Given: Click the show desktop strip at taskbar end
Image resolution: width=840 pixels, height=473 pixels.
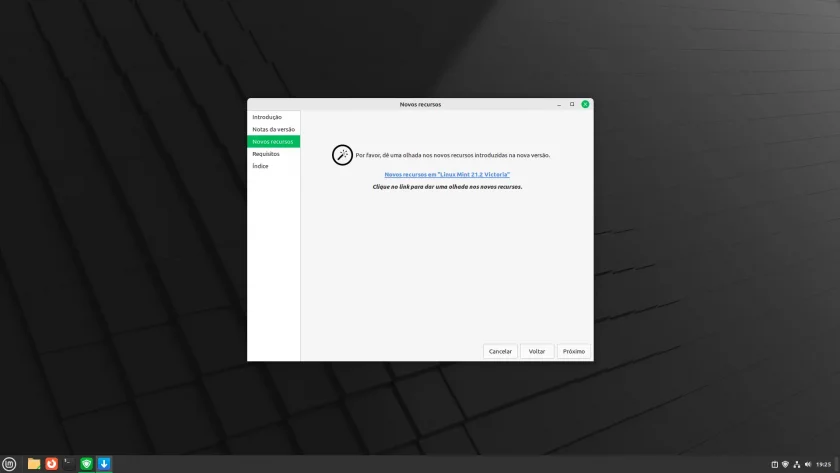Looking at the screenshot, I should (x=837, y=464).
